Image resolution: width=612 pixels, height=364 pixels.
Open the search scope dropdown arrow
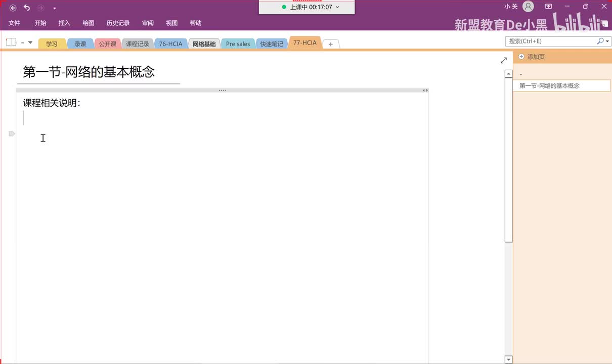pos(607,41)
